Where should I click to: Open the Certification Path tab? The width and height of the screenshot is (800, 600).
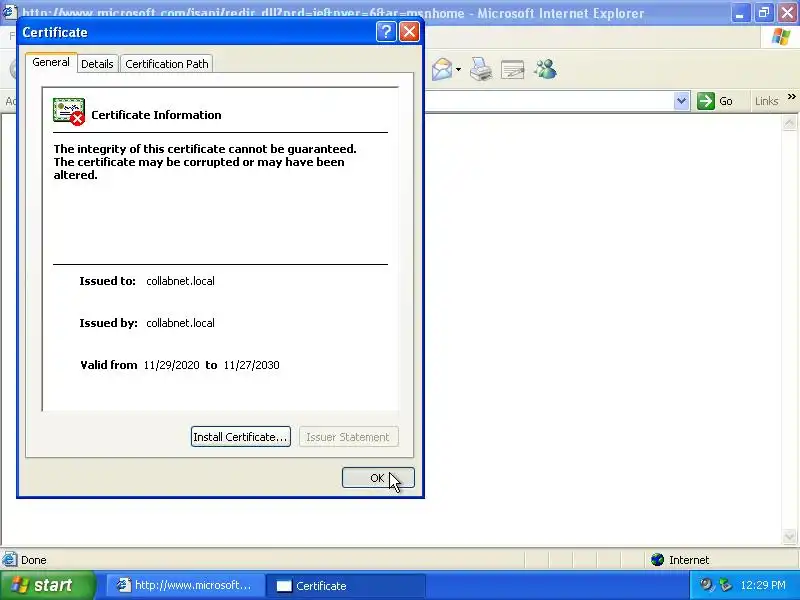pos(167,64)
